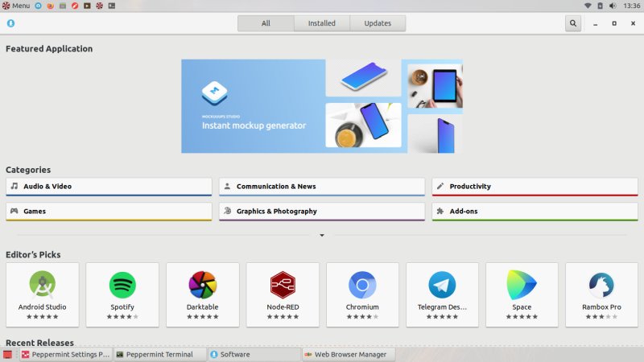This screenshot has height=362, width=644.
Task: Open the Communication & News category
Action: coord(322,187)
